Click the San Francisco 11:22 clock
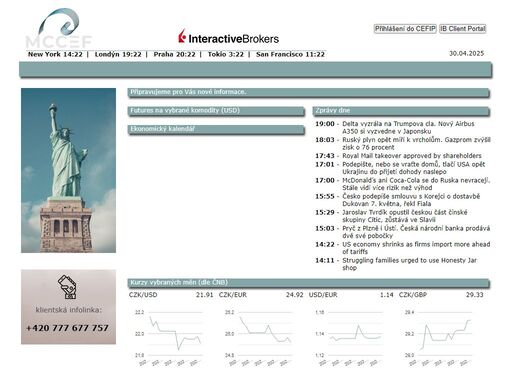The height and width of the screenshot is (384, 512). [290, 54]
